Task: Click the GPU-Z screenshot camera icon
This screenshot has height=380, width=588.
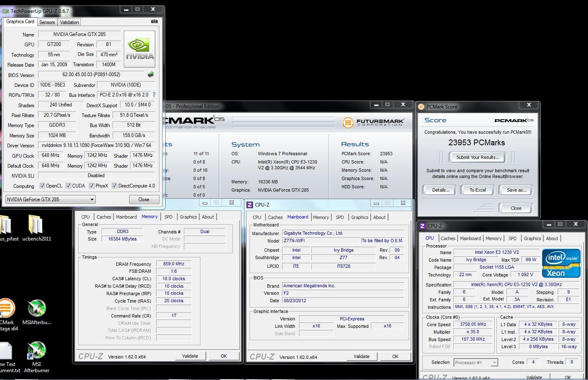Action: click(x=154, y=22)
